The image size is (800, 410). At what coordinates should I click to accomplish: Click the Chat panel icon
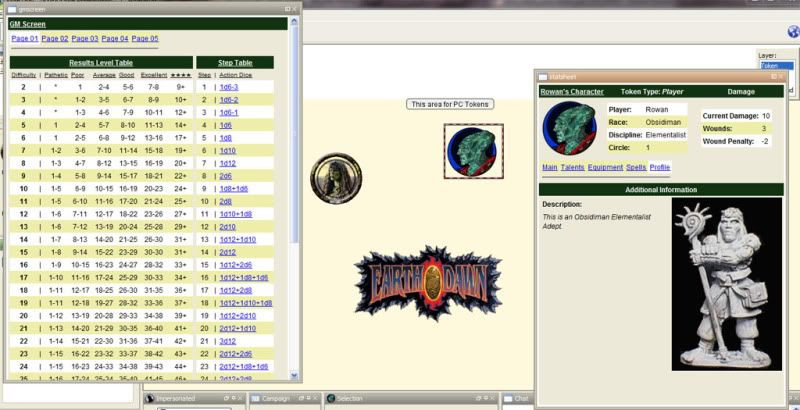tap(508, 398)
